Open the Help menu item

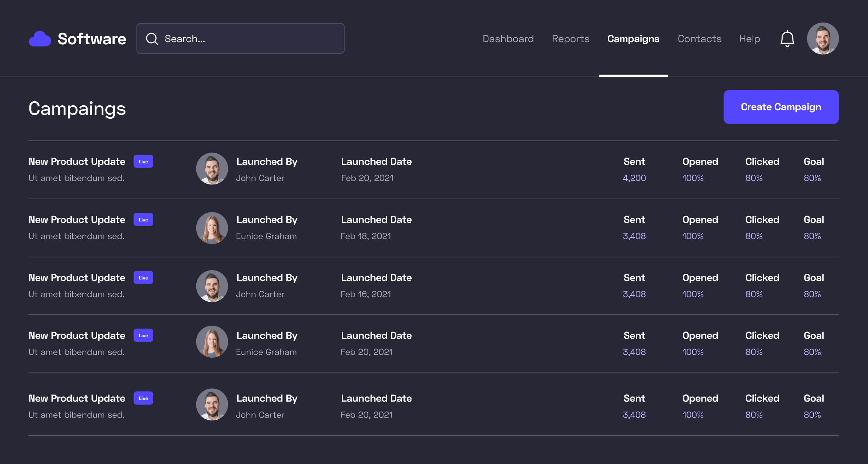749,38
